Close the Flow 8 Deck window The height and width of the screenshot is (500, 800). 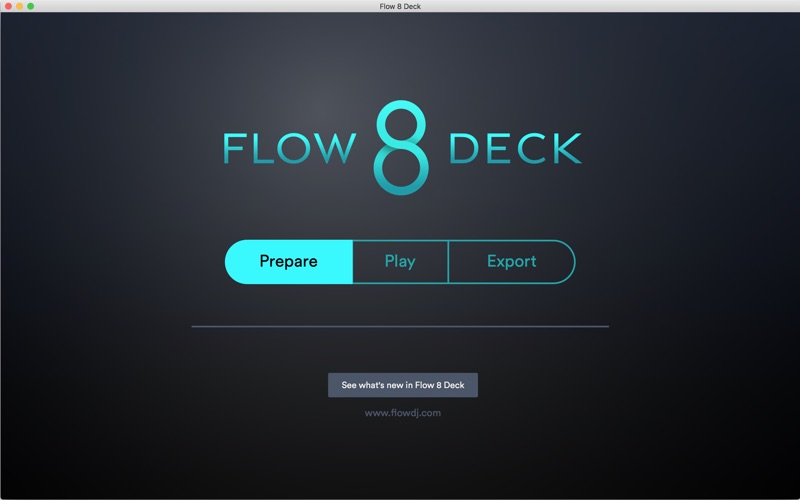[8, 6]
